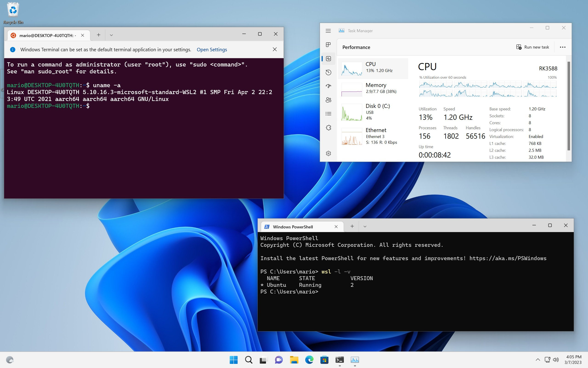The width and height of the screenshot is (588, 368).
Task: Click Threads count 1802
Action: (x=451, y=136)
